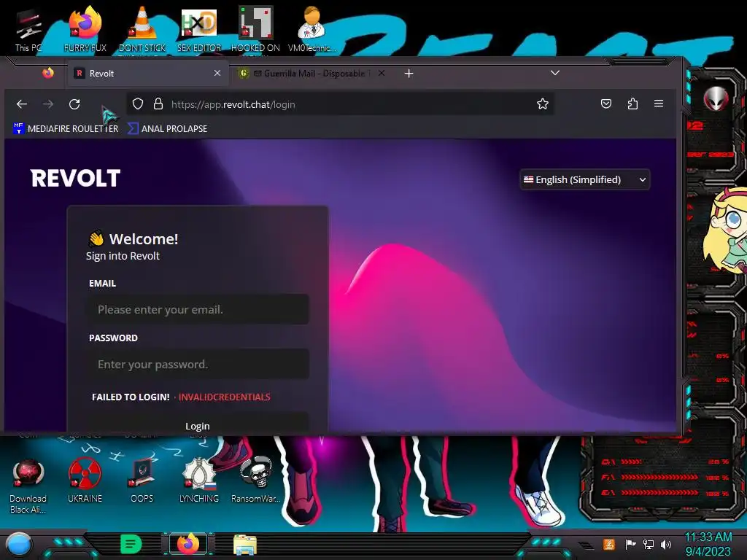Select the HOOKED ON desktop icon
Viewport: 747px width, 560px height.
coord(255,29)
